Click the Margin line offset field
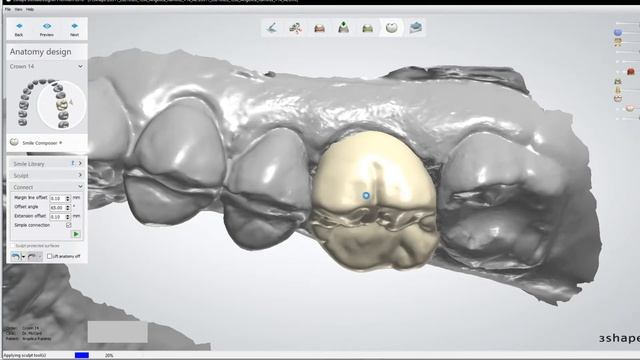The width and height of the screenshot is (640, 360). tap(57, 198)
